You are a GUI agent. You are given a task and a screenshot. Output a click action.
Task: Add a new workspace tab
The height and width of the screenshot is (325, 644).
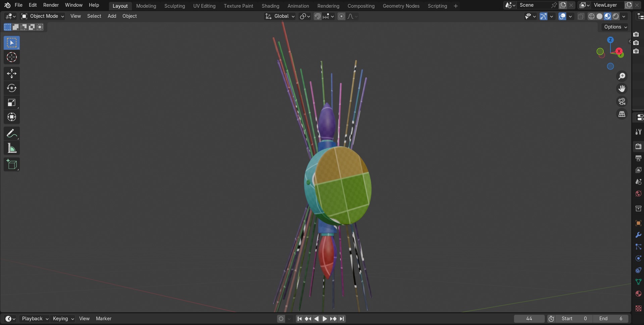coord(456,6)
